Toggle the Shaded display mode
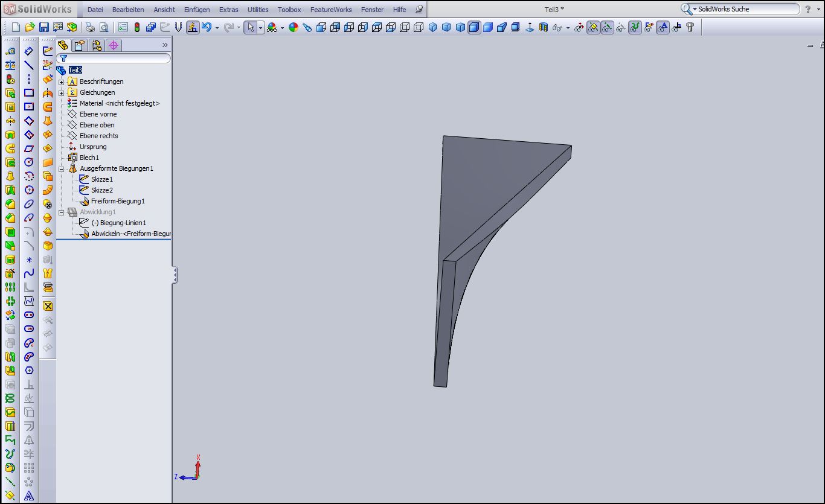Screen dimensions: 825x504 coord(488,27)
